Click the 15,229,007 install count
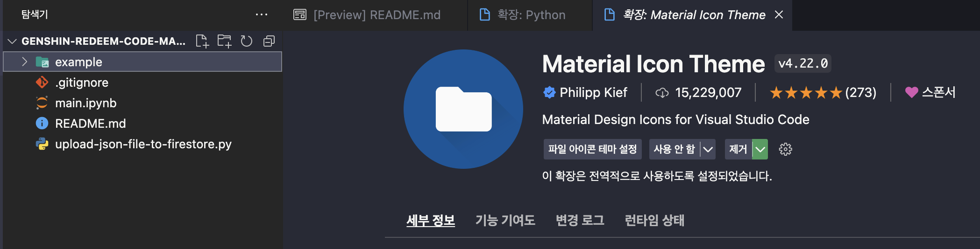 tap(708, 92)
